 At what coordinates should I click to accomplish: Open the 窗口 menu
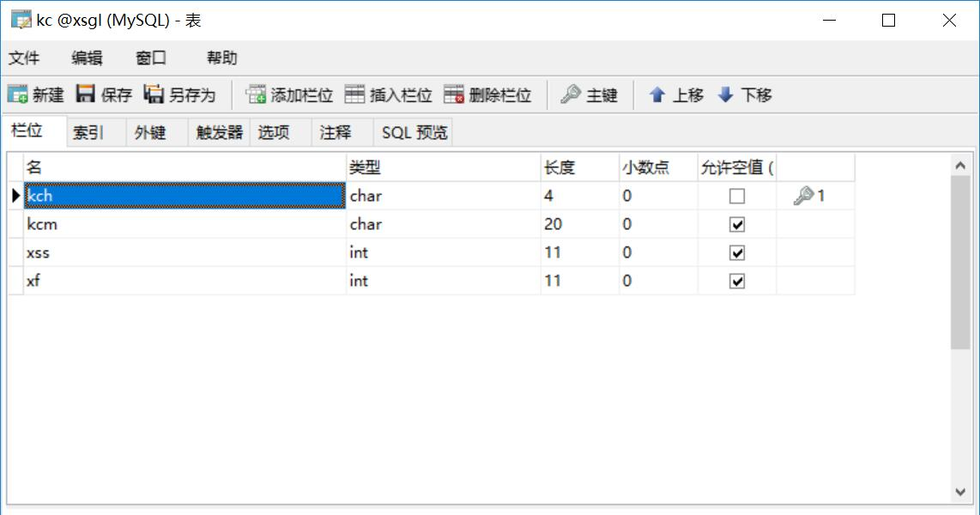click(x=151, y=58)
